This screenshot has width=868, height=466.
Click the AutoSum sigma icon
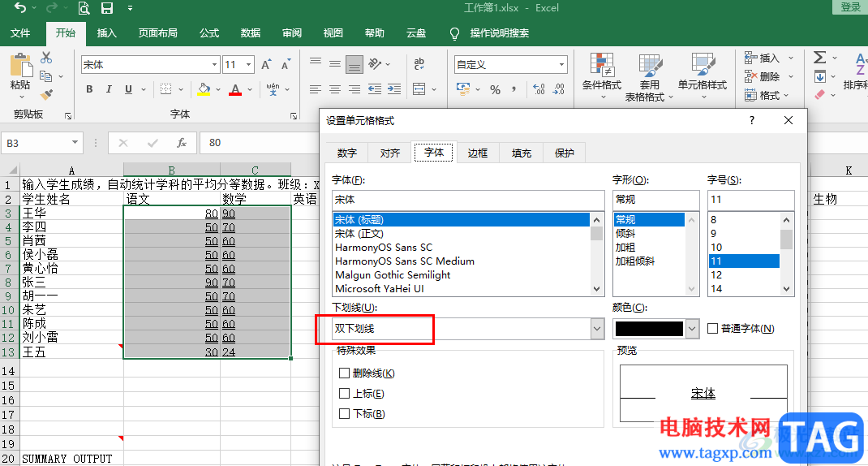[820, 57]
